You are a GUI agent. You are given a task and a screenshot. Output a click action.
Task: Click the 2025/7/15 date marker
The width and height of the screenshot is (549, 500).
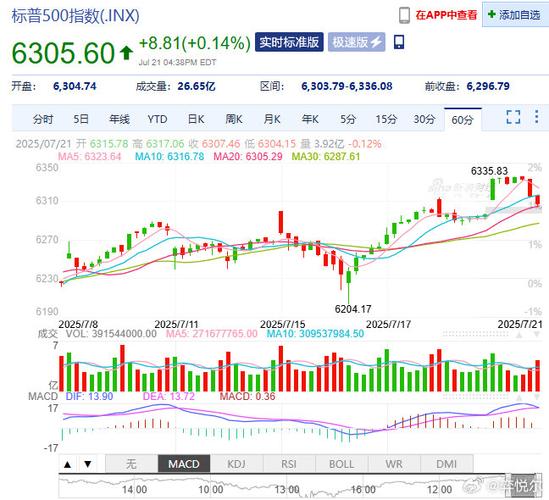[283, 324]
